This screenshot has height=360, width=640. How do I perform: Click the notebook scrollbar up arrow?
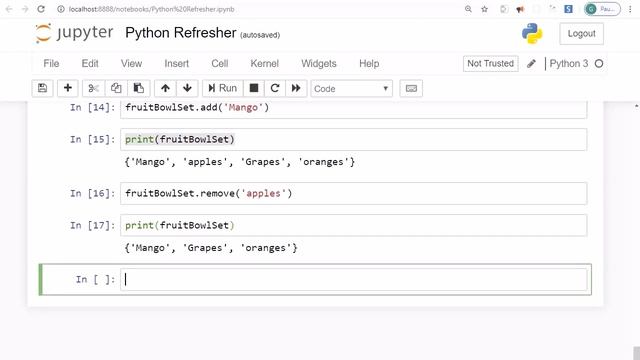pyautogui.click(x=636, y=106)
